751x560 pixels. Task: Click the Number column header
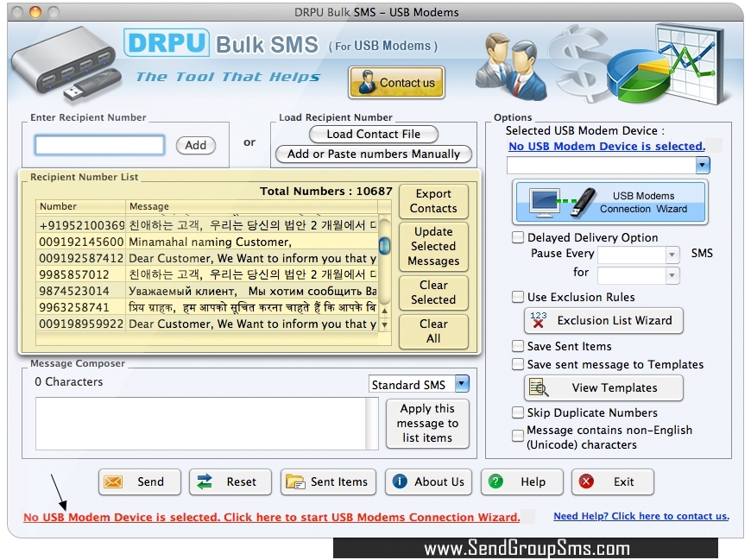click(x=80, y=206)
